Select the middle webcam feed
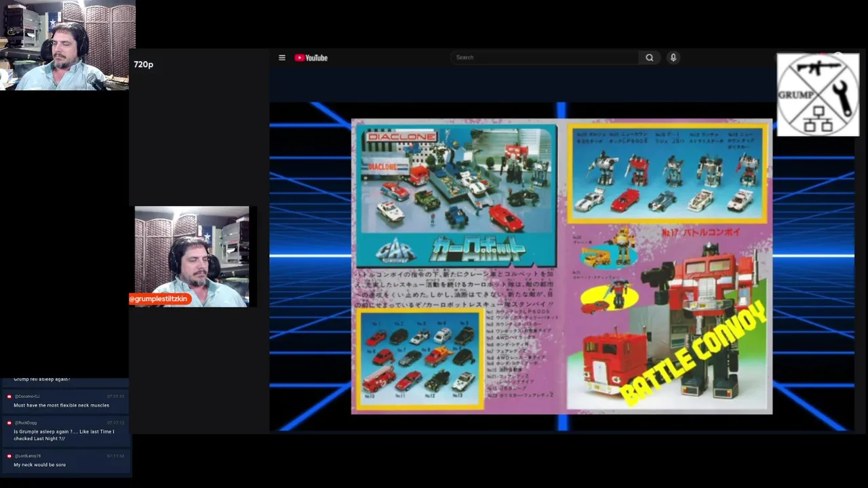This screenshot has width=868, height=488. click(x=192, y=256)
